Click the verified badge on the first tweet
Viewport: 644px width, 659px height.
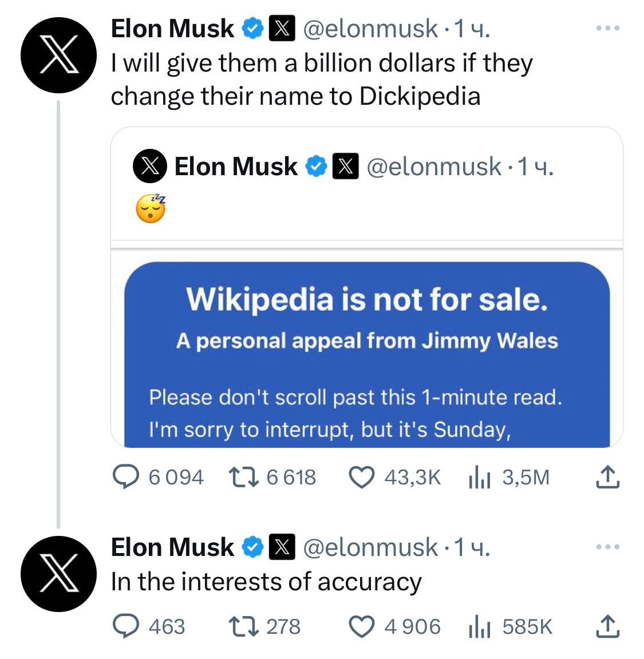click(x=252, y=29)
